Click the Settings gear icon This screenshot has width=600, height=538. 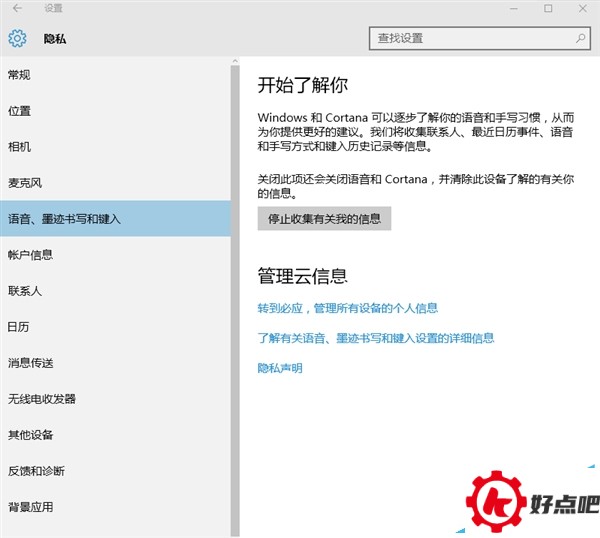click(17, 38)
